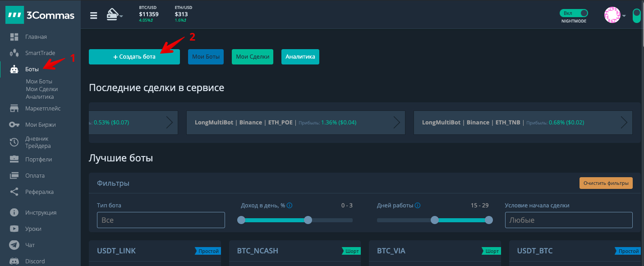The image size is (644, 266).
Task: Open the USDT_LINK bot card
Action: (x=155, y=253)
